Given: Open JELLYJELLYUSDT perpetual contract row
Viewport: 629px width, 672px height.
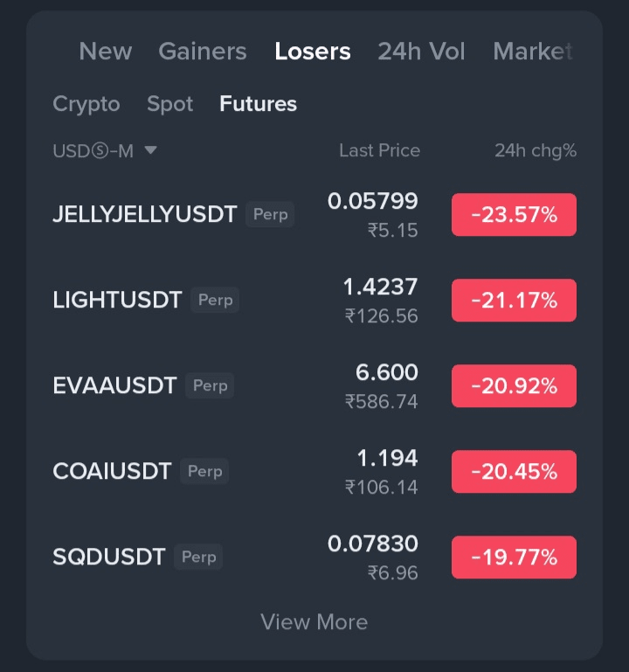Looking at the screenshot, I should click(314, 214).
